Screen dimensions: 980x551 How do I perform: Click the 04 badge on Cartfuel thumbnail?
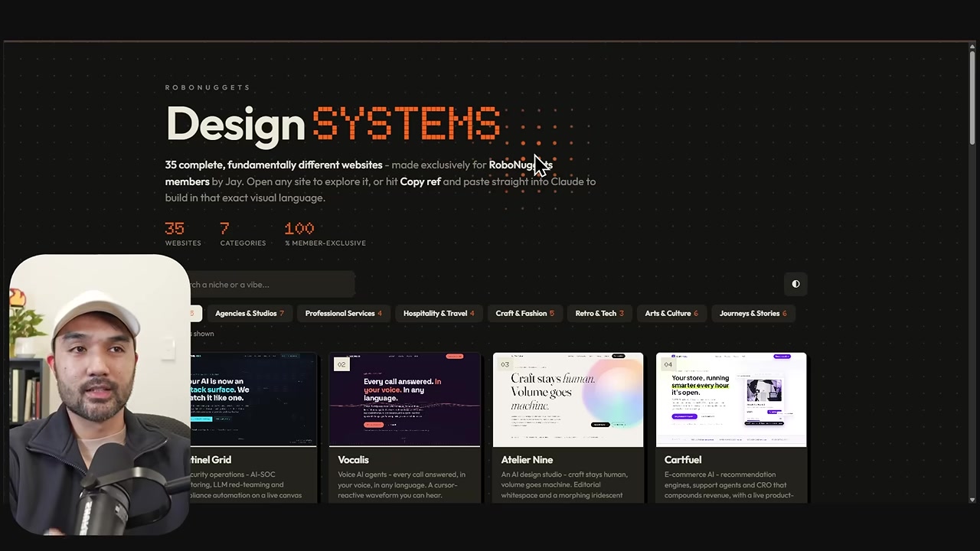(x=668, y=364)
